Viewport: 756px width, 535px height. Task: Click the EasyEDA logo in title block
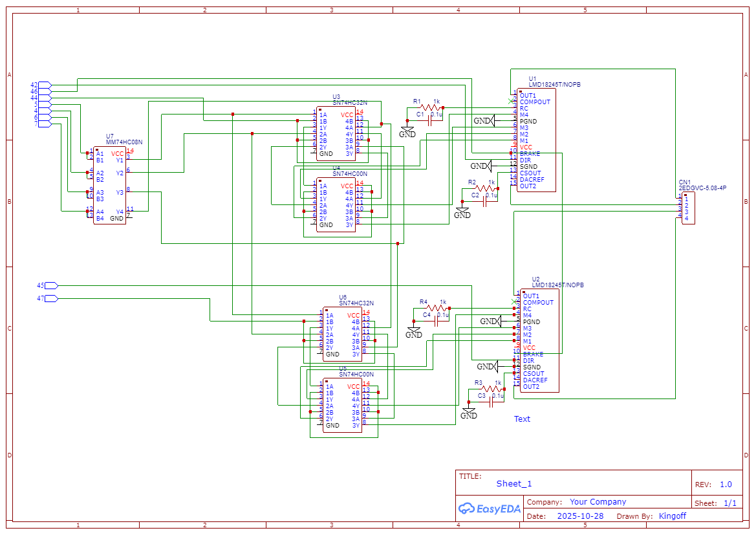[489, 508]
